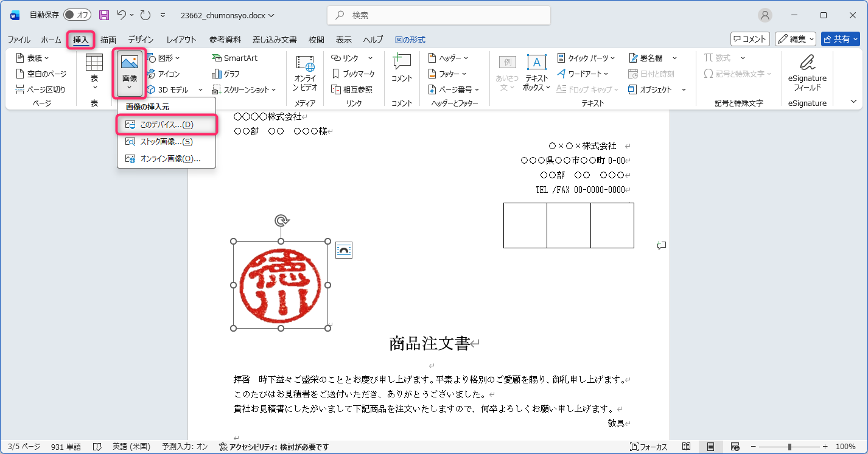Click the ブックマーク bookmark icon
Viewport: 868px width, 454px height.
pos(336,74)
